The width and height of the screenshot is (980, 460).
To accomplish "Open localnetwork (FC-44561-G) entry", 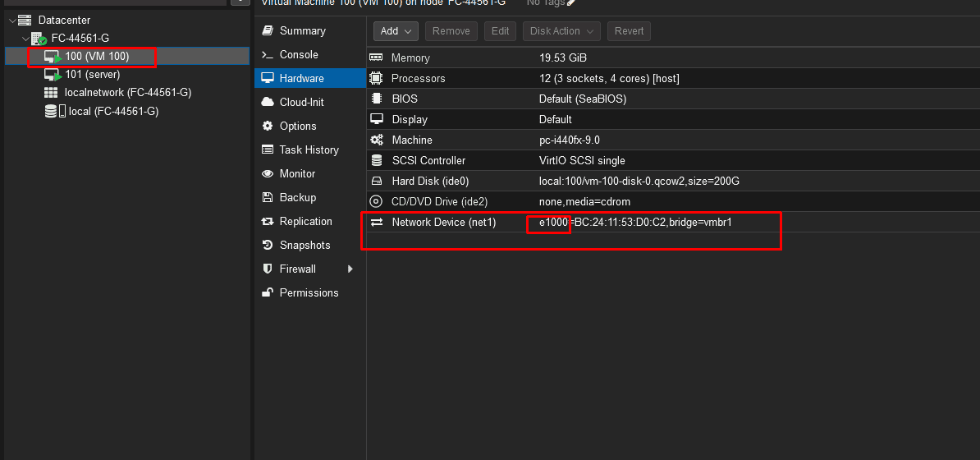I will pos(127,93).
